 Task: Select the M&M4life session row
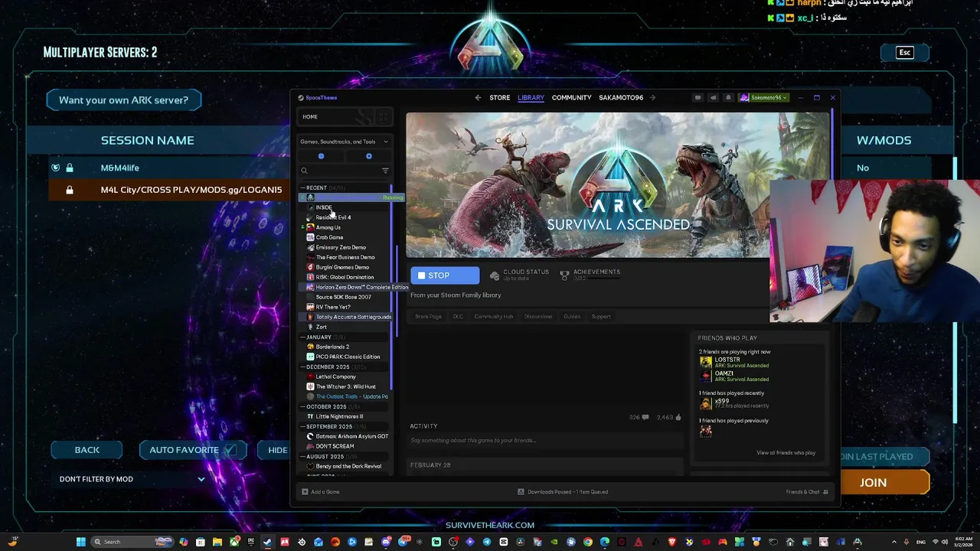pos(168,168)
